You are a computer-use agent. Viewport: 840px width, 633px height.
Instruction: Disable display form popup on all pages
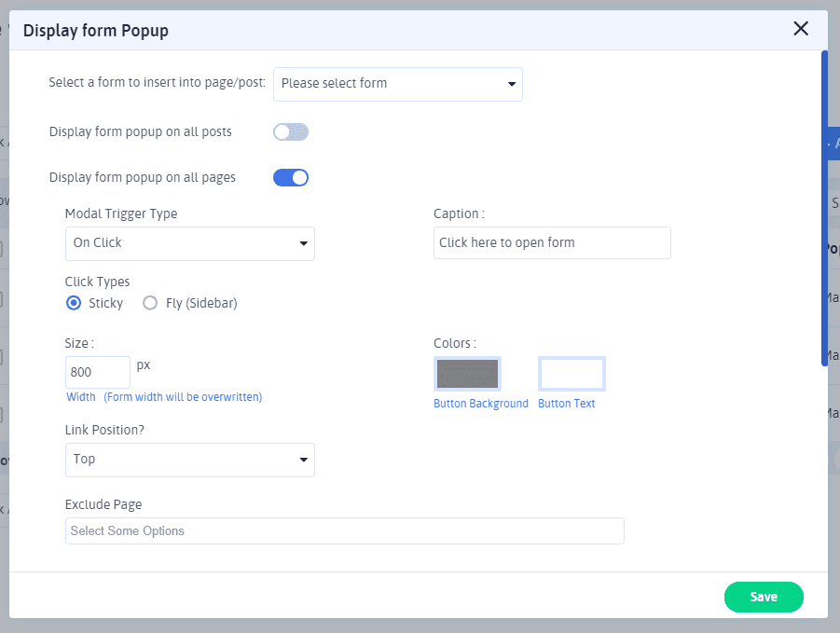290,177
